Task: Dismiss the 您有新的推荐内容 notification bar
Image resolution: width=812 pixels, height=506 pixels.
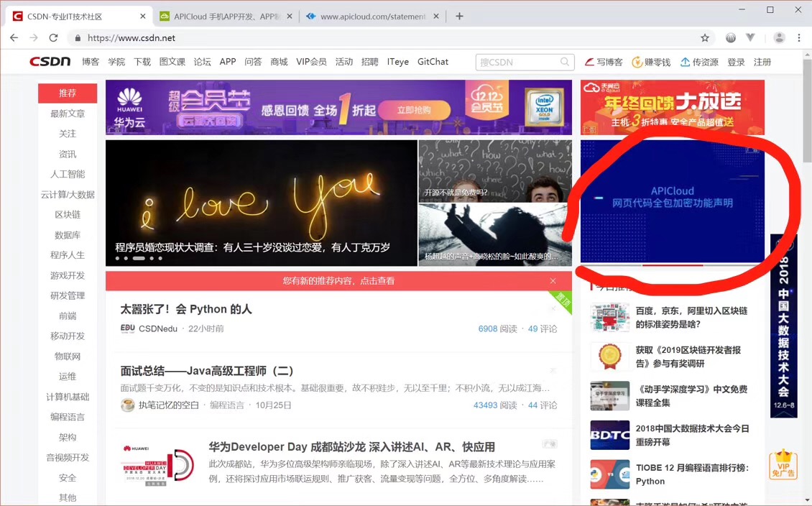Action: tap(553, 281)
